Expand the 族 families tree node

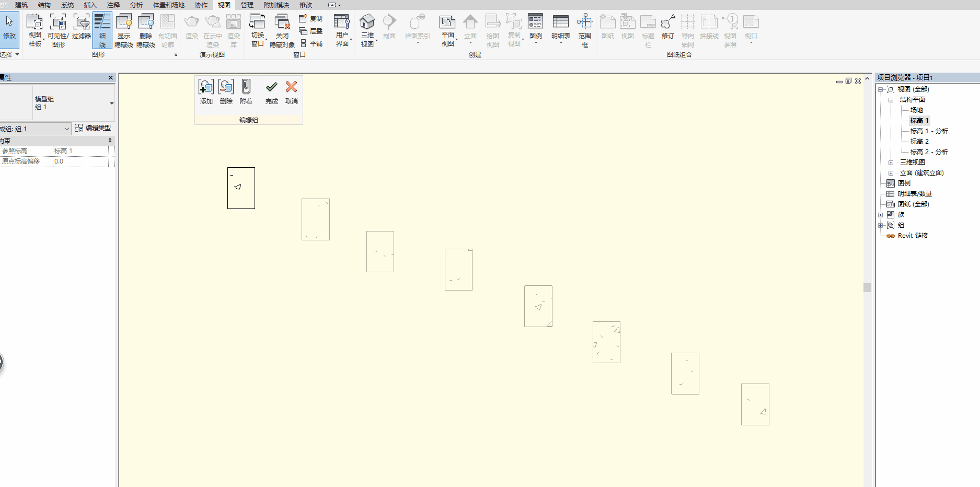[880, 215]
